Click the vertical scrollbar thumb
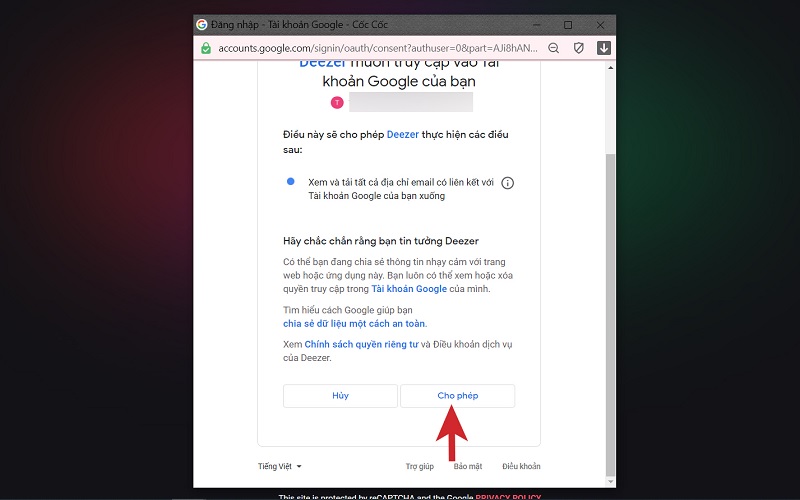 tap(610, 314)
